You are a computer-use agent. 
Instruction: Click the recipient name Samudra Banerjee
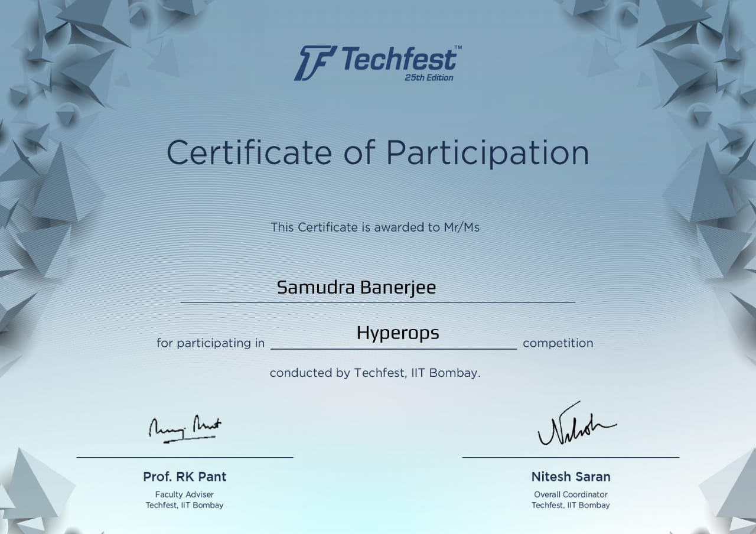[356, 288]
